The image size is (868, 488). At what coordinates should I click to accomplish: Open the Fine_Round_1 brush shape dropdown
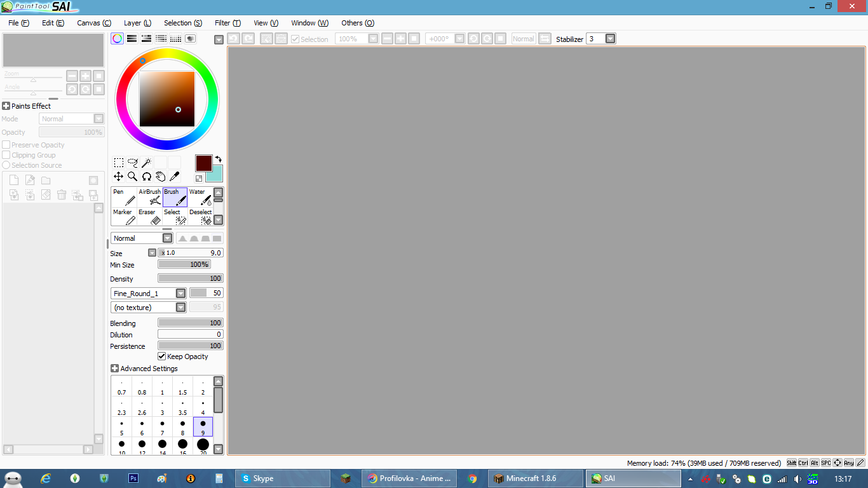[x=180, y=294]
